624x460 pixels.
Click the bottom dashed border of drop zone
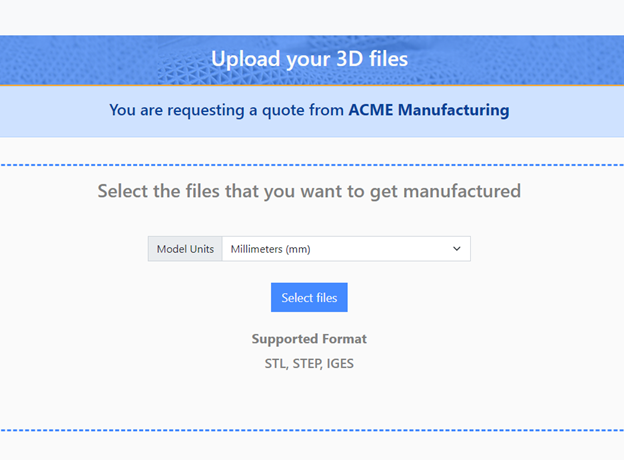pos(312,430)
